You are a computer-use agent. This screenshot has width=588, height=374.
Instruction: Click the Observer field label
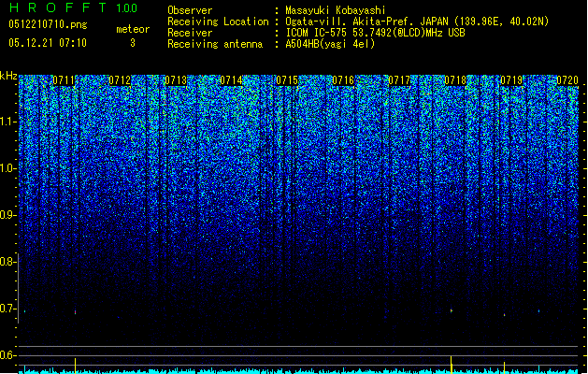point(190,10)
